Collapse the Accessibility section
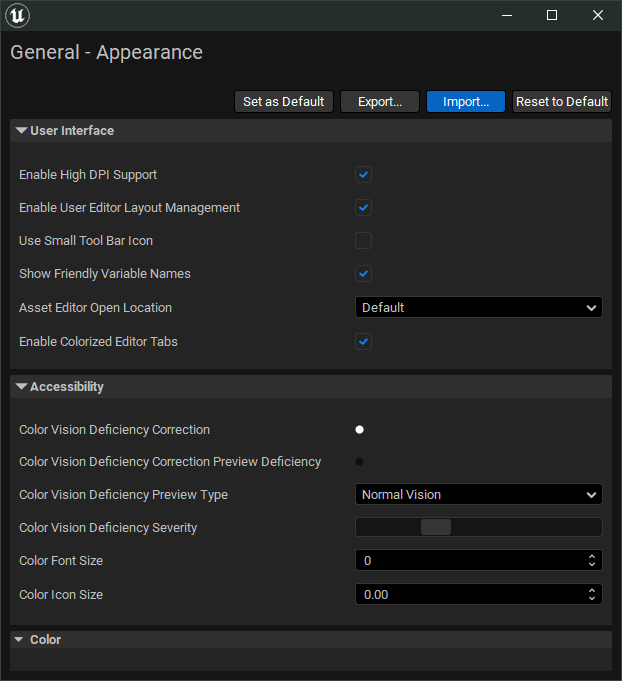Viewport: 622px width, 681px height. point(21,387)
